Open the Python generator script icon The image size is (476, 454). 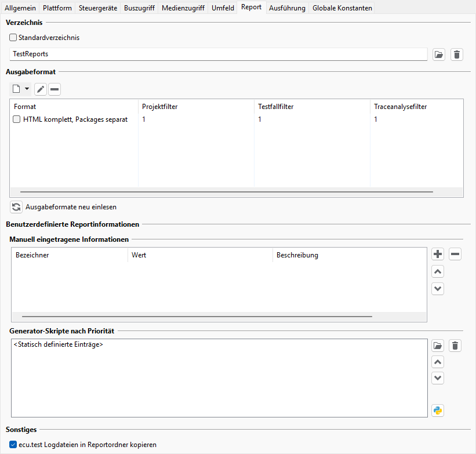[438, 411]
